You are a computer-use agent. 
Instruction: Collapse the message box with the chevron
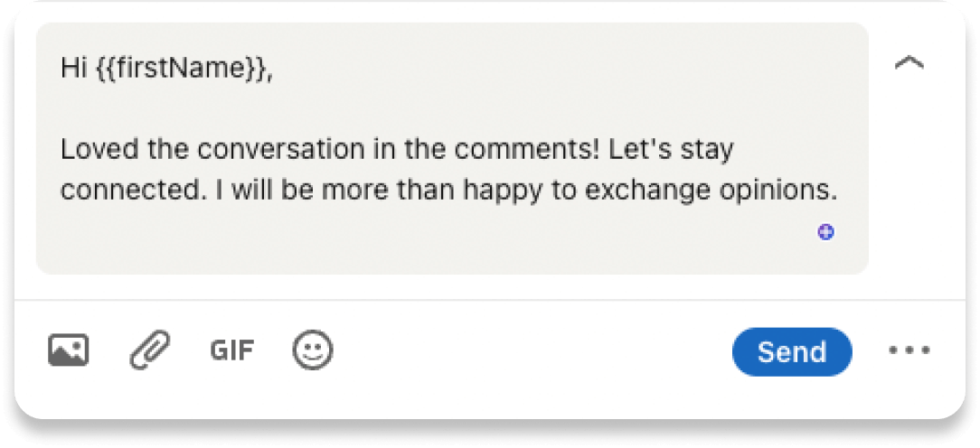click(909, 63)
